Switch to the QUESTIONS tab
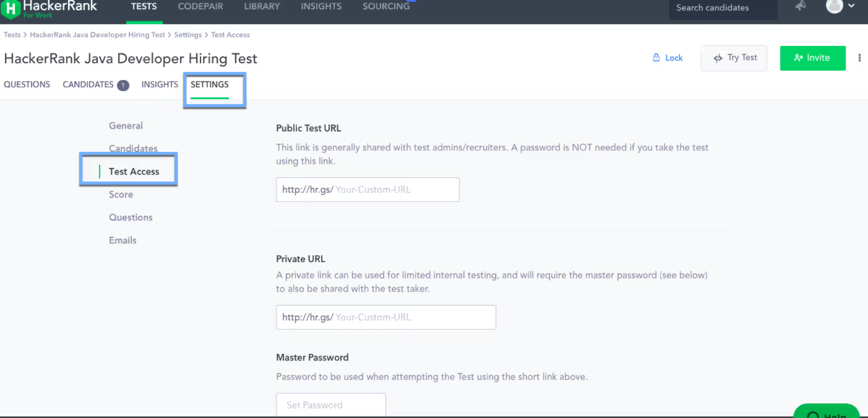This screenshot has width=868, height=418. [x=27, y=85]
